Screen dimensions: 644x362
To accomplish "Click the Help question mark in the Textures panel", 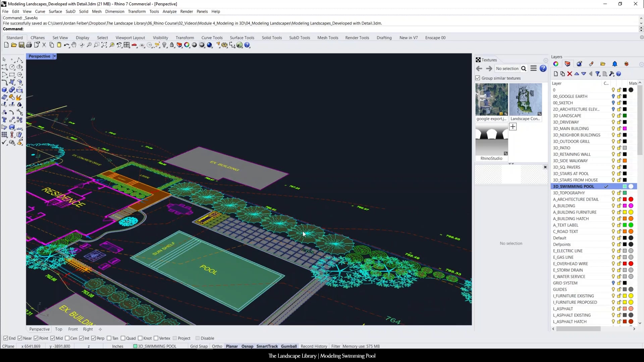I will [x=543, y=68].
